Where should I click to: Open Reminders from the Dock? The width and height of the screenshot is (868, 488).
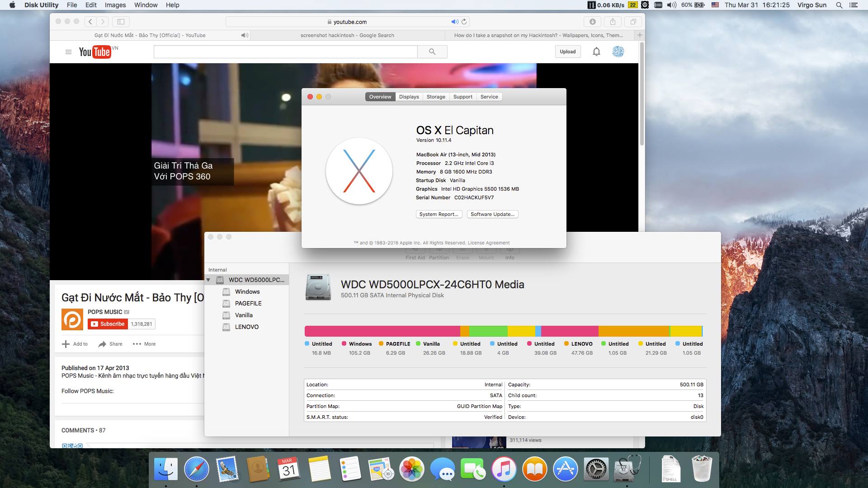point(350,469)
